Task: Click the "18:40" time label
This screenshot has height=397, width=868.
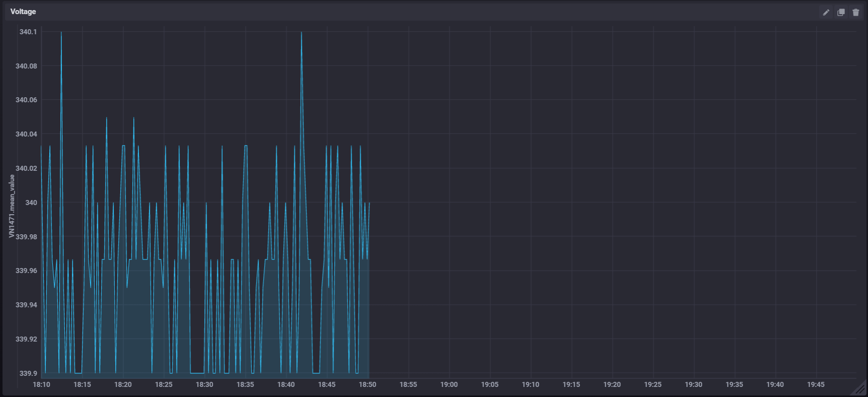Action: click(x=286, y=384)
